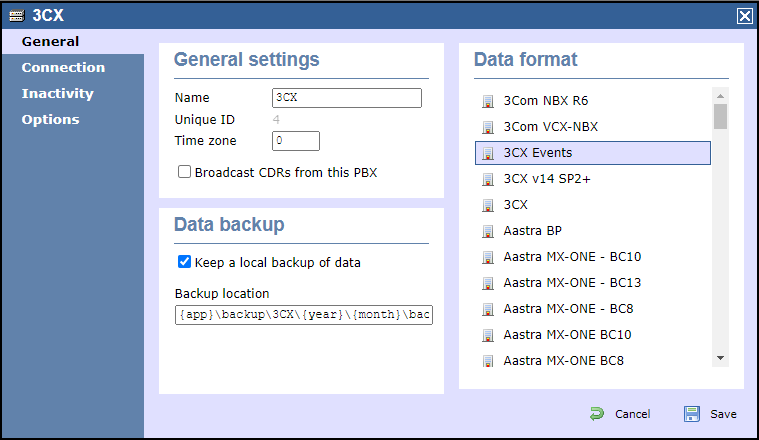Screen dimensions: 759x440
Task: Click the icon beside 3CX Events
Action: 488,153
